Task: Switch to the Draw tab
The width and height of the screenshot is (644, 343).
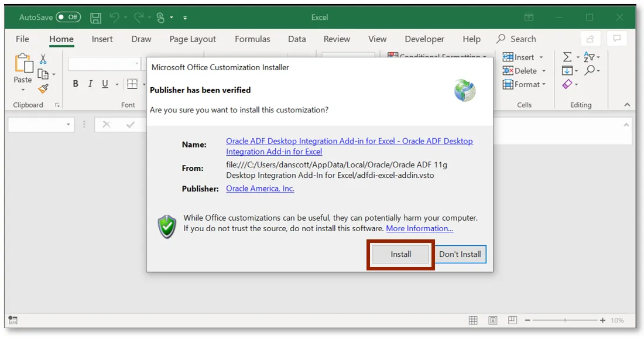Action: click(141, 39)
